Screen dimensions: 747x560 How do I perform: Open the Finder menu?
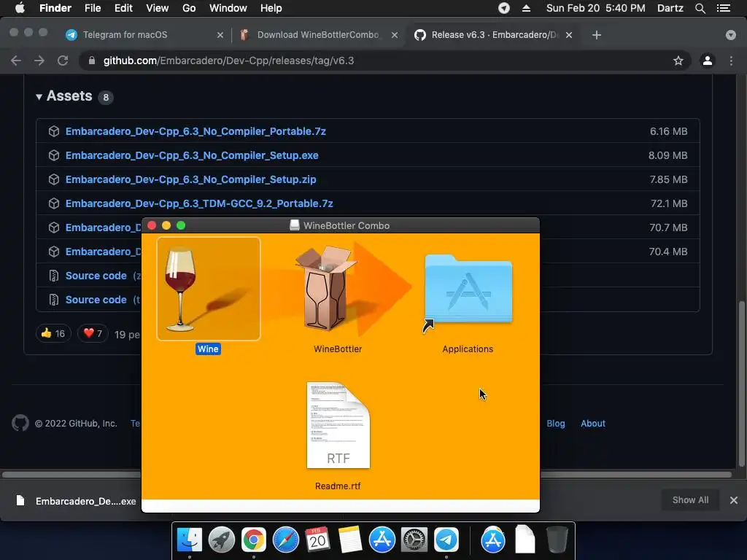pos(55,8)
